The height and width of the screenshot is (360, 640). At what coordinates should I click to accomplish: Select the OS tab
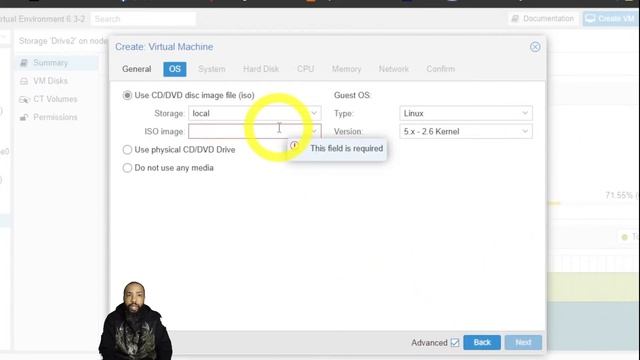(175, 69)
